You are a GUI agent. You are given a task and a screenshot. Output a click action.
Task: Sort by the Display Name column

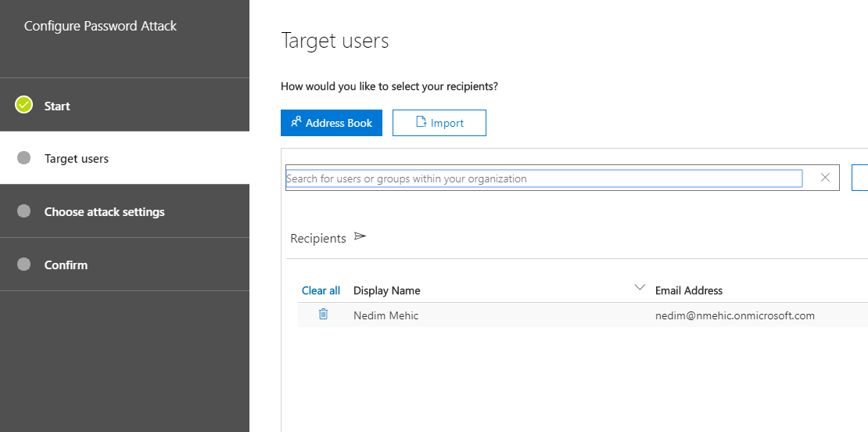(386, 290)
